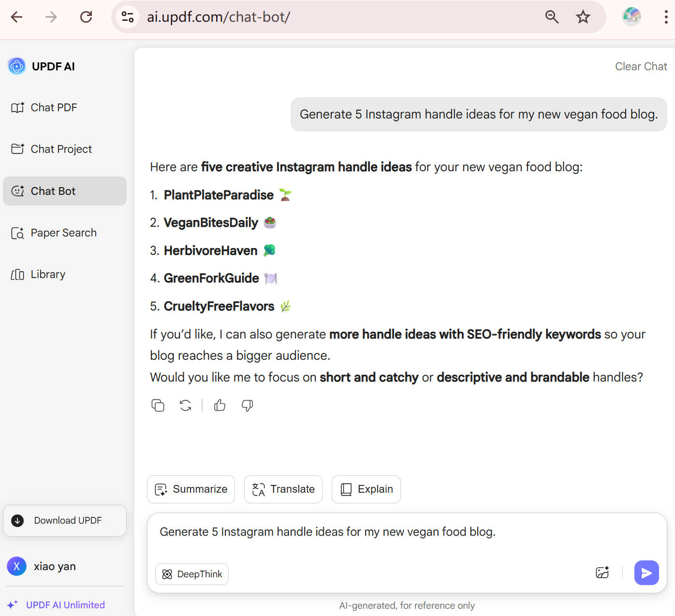Viewport: 675px width, 616px height.
Task: Click the upload image icon
Action: pos(602,572)
